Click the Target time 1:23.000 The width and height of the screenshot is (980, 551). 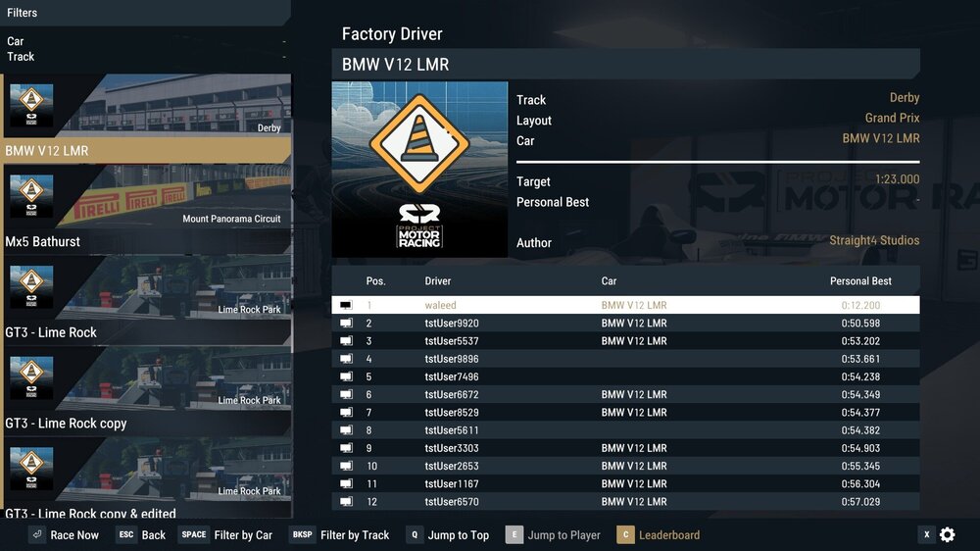pyautogui.click(x=897, y=179)
